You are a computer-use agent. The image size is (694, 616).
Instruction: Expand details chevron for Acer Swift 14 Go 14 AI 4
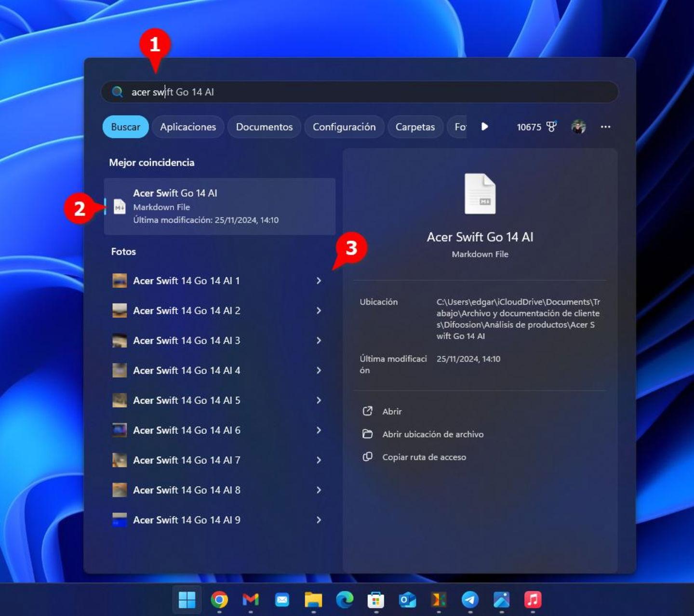click(x=319, y=370)
